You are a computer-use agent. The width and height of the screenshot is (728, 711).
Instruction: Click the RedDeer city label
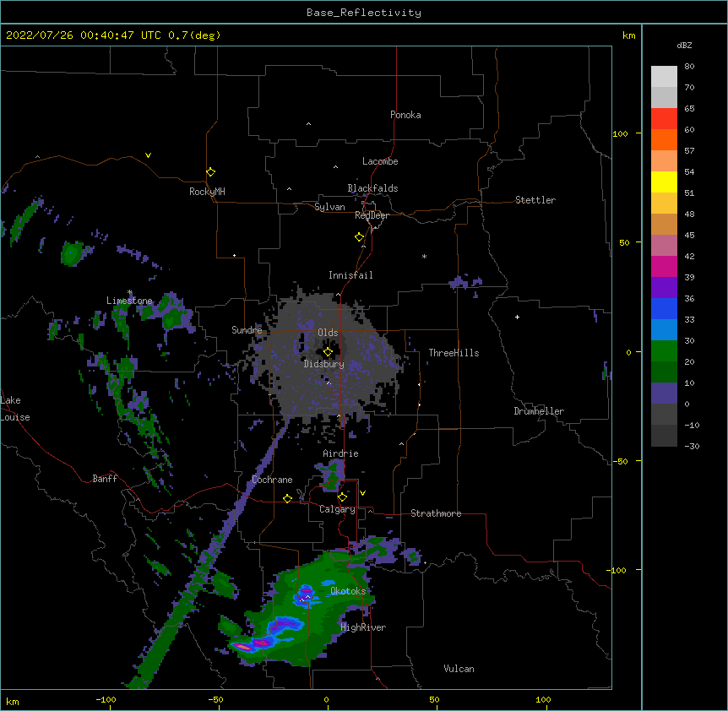pyautogui.click(x=372, y=215)
